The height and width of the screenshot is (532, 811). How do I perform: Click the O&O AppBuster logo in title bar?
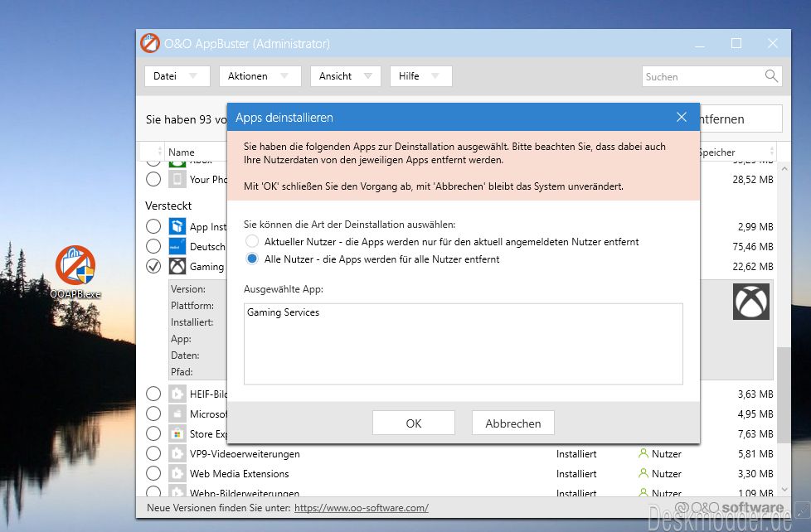click(150, 43)
